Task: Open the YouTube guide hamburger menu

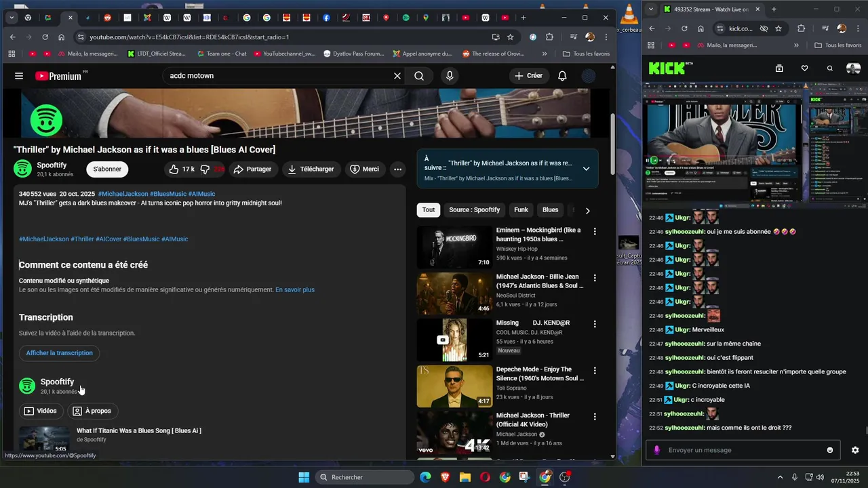Action: click(19, 76)
